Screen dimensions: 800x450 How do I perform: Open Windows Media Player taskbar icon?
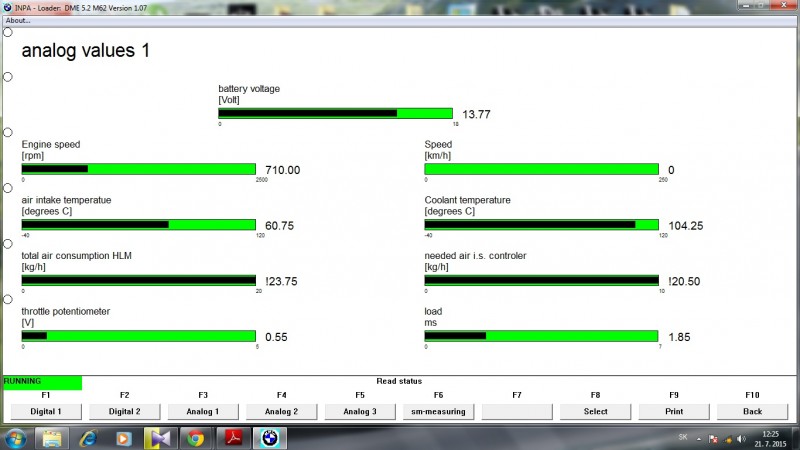[123, 439]
